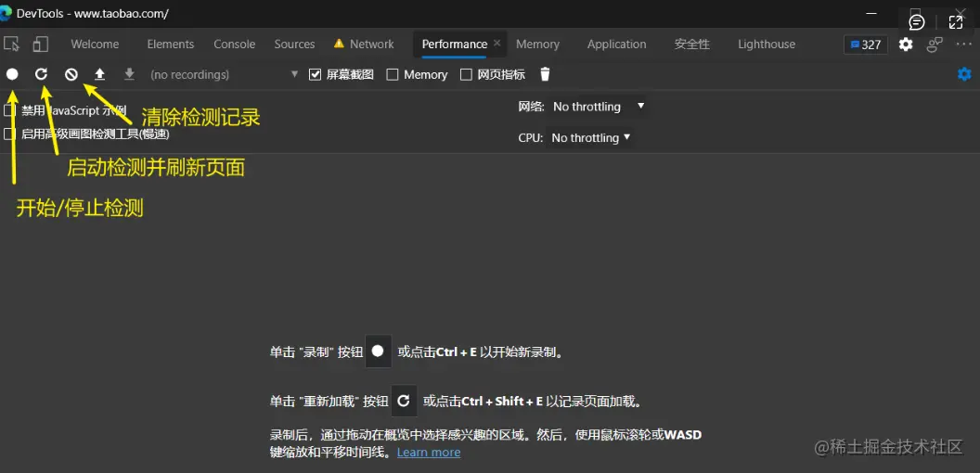Switch to the Welcome tab
The height and width of the screenshot is (473, 980).
coord(95,45)
